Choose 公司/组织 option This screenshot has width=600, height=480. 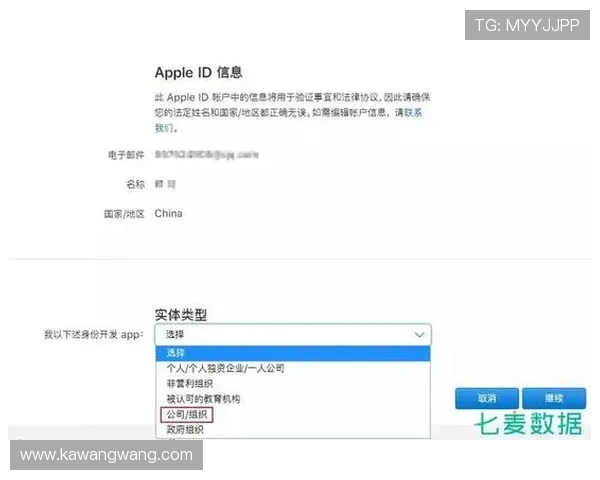click(293, 414)
